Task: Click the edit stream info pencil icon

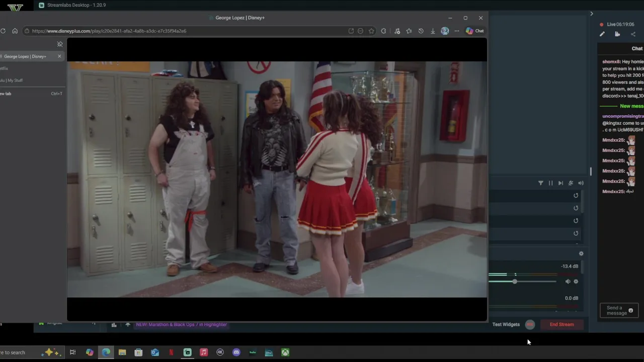Action: tap(602, 34)
